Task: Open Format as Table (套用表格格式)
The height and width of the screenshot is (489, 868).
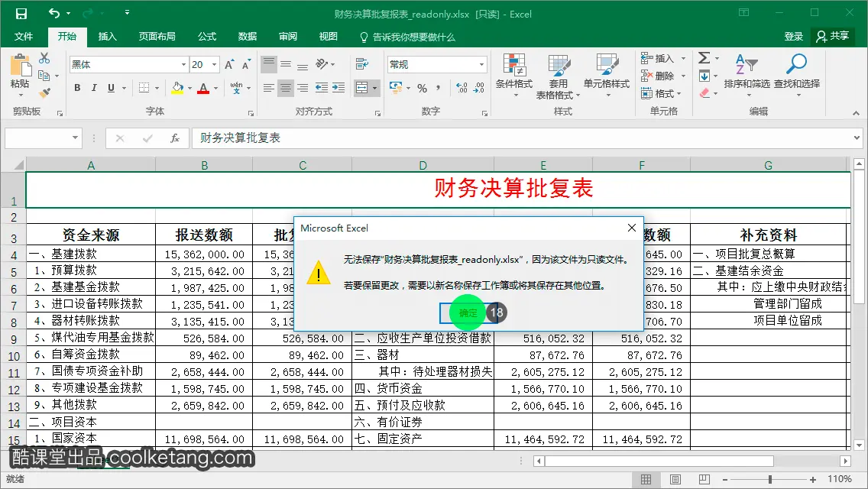Action: pyautogui.click(x=558, y=76)
